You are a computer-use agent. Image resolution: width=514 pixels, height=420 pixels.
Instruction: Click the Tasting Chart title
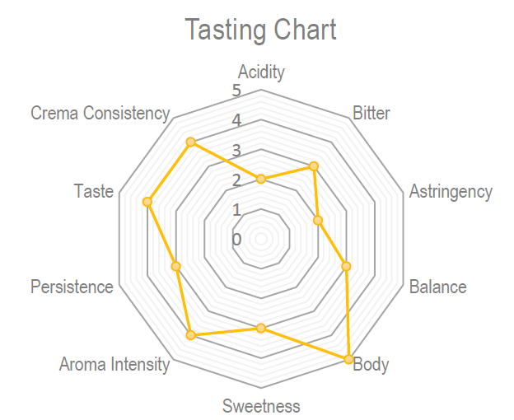[260, 30]
